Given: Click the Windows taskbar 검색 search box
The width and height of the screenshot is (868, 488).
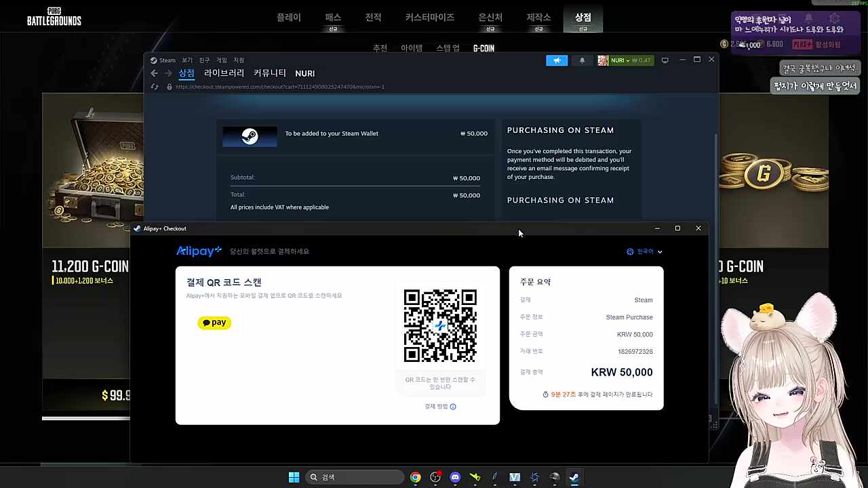Looking at the screenshot, I should (353, 477).
